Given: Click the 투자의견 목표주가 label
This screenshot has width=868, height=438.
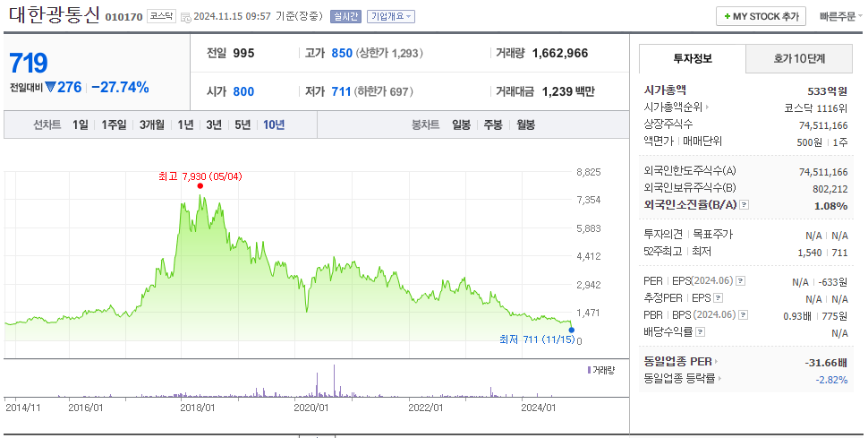Looking at the screenshot, I should click(688, 235).
